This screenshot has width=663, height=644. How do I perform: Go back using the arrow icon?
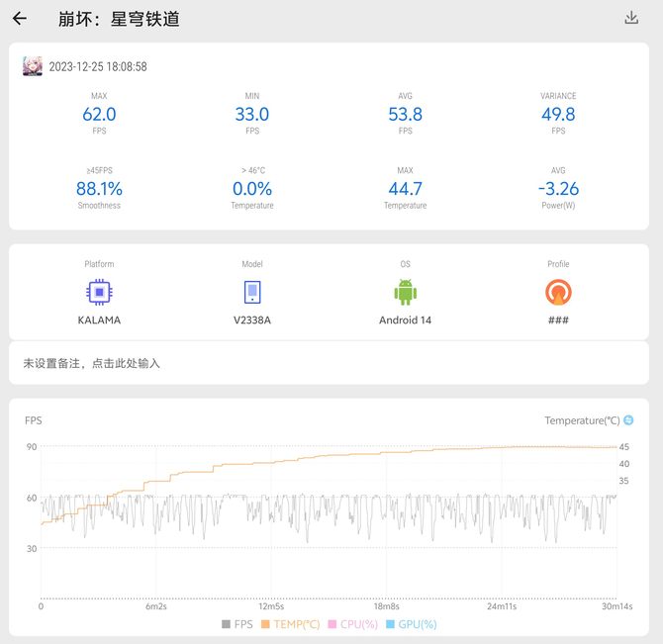point(20,19)
